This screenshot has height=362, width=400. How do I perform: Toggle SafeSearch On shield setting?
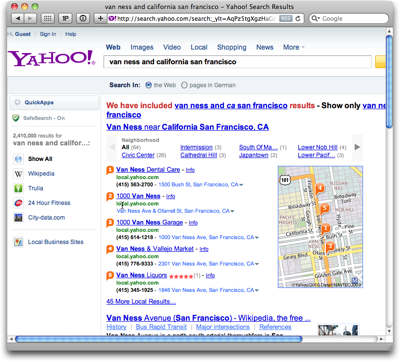pos(16,118)
